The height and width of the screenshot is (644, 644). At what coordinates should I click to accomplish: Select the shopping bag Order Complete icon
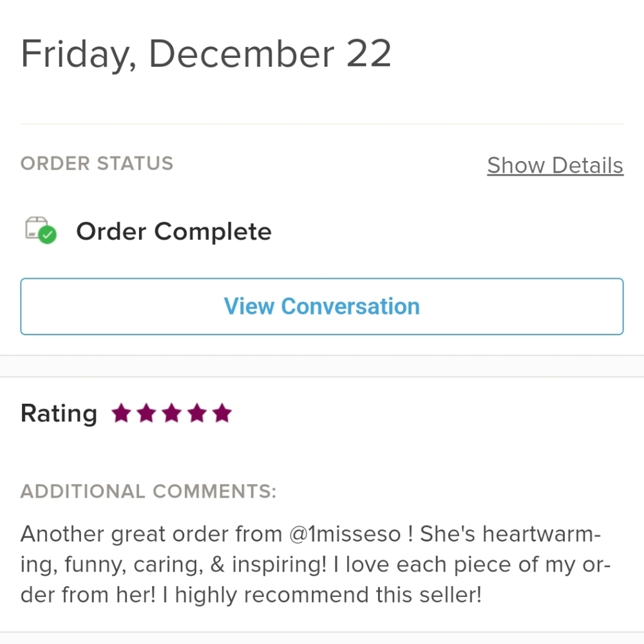pos(39,231)
